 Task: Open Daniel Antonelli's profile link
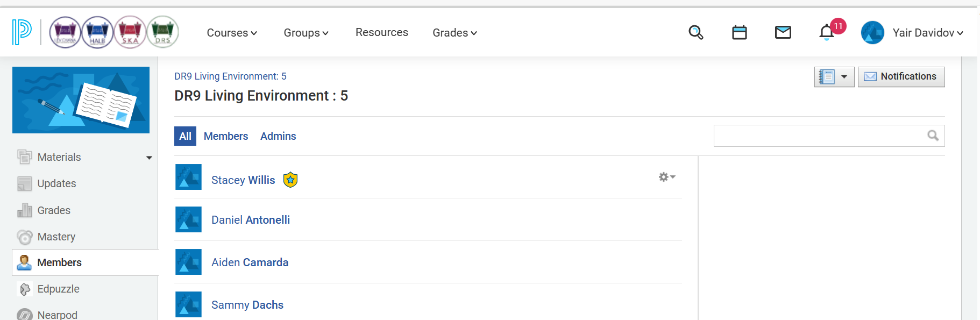(x=251, y=220)
